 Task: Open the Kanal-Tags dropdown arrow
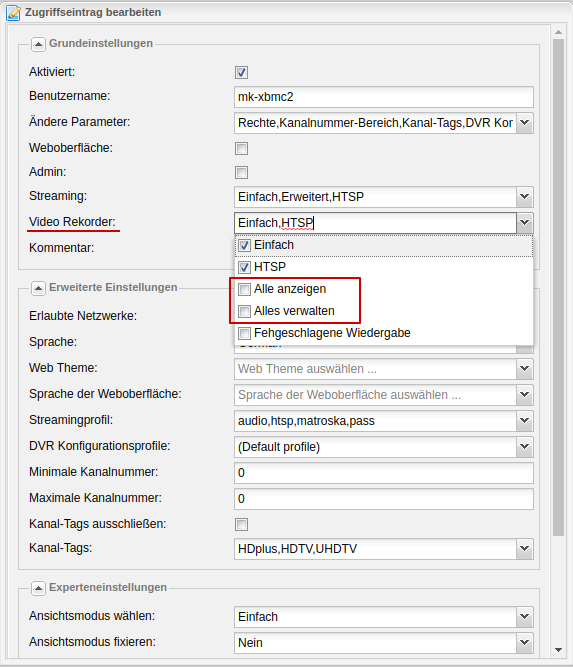pyautogui.click(x=525, y=549)
